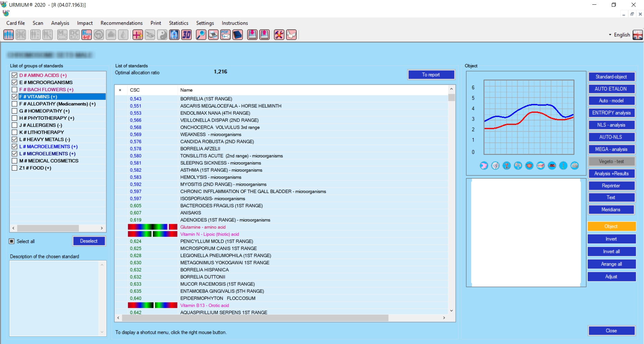Image resolution: width=644 pixels, height=344 pixels.
Task: Uncheck the E # MICROORGANISMS checkbox
Action: (x=14, y=82)
